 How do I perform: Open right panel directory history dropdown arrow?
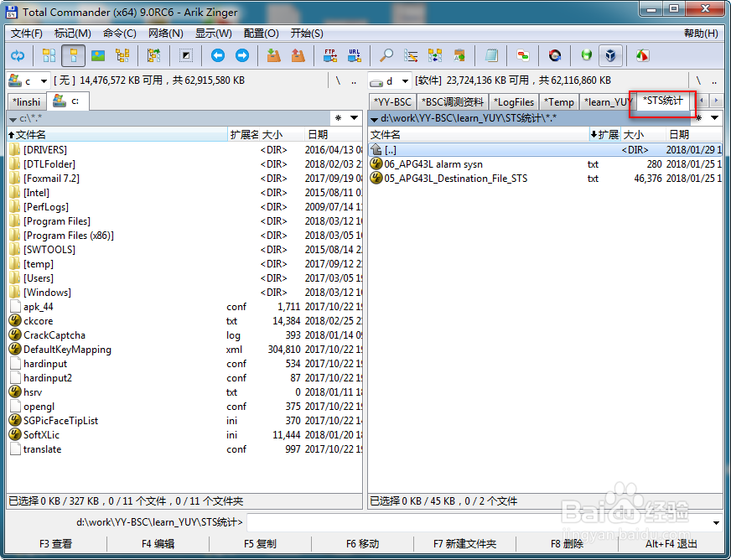pos(715,118)
